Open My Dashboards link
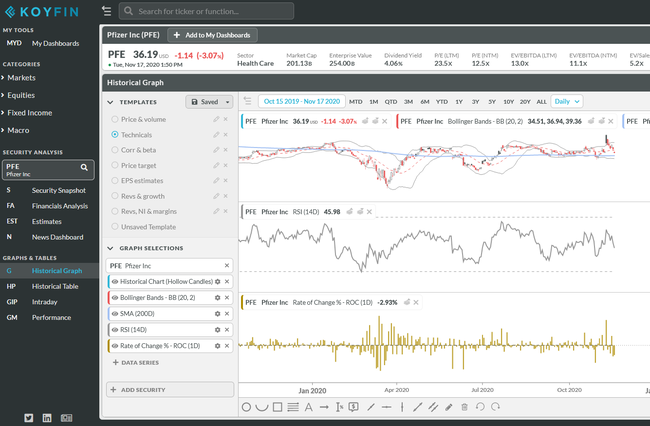 point(55,44)
